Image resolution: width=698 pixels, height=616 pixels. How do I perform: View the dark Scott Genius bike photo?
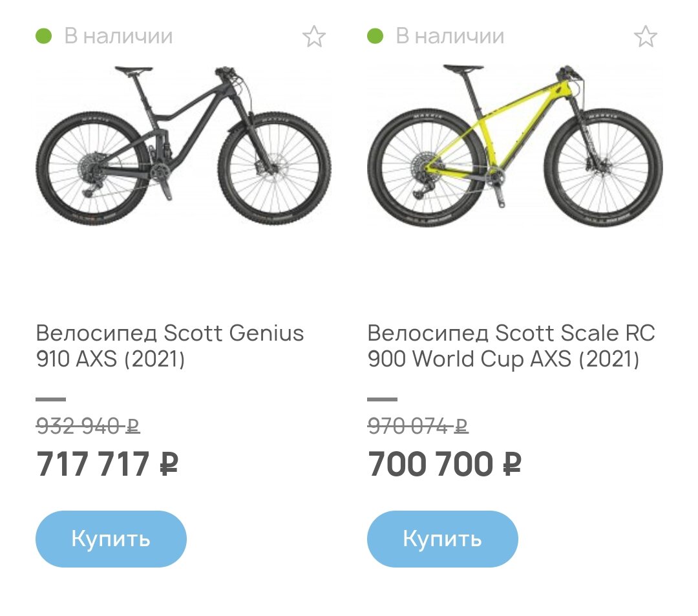click(x=183, y=145)
